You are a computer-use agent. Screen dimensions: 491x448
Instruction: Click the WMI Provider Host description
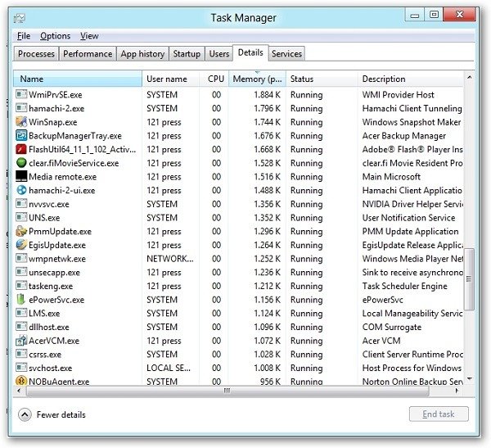(x=398, y=95)
